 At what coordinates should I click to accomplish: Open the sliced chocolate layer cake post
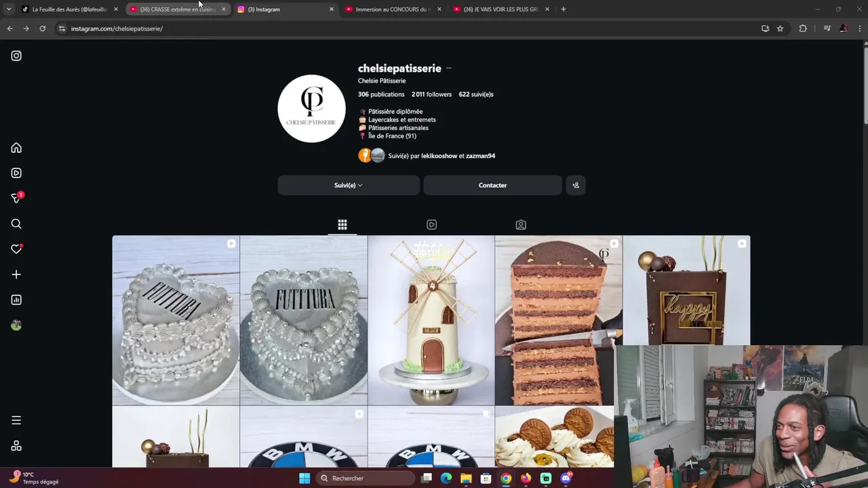(x=558, y=320)
